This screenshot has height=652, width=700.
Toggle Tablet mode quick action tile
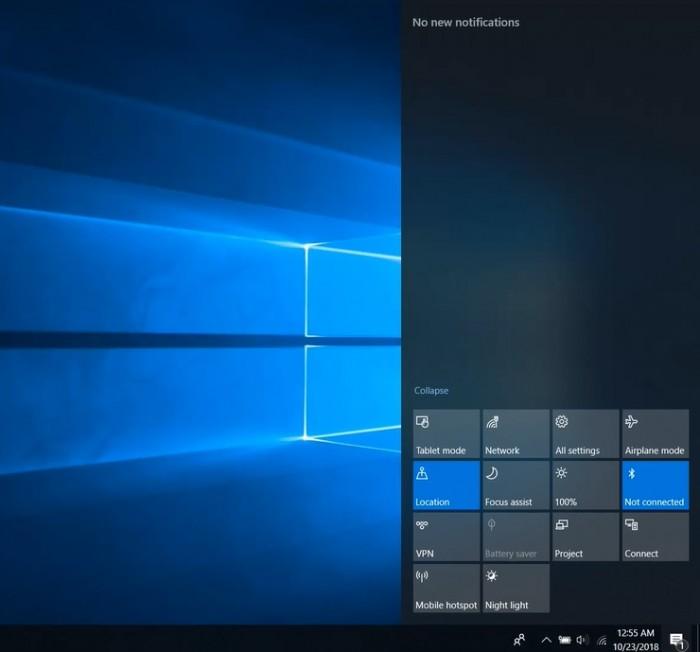pyautogui.click(x=446, y=434)
